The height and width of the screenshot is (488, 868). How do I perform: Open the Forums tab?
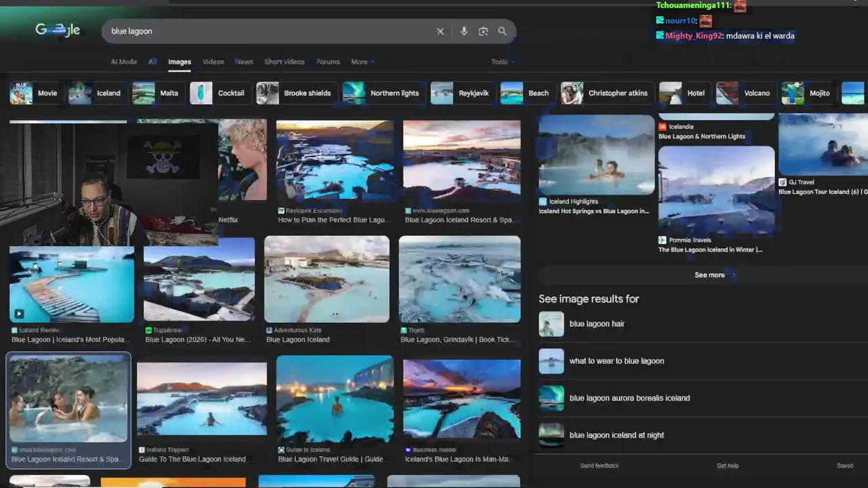[x=328, y=62]
